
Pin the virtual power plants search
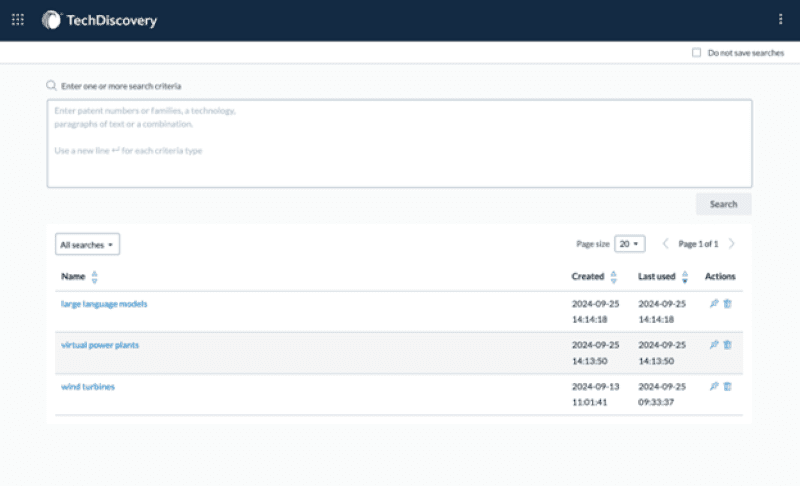pos(714,344)
